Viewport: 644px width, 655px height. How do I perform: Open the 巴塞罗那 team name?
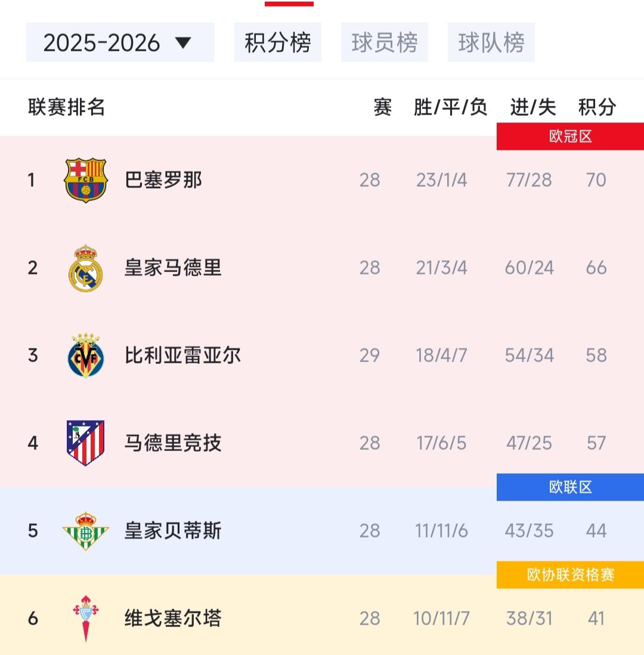[163, 180]
